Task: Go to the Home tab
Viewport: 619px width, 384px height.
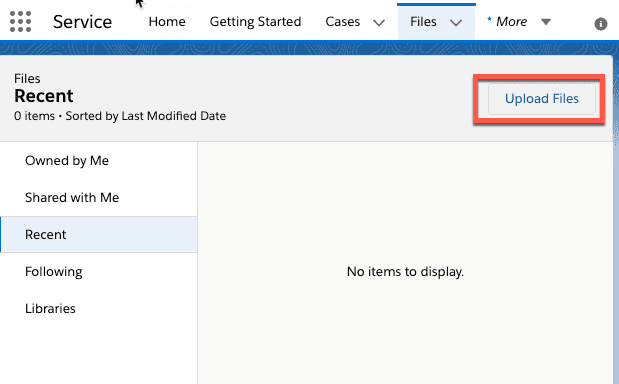Action: coord(167,21)
